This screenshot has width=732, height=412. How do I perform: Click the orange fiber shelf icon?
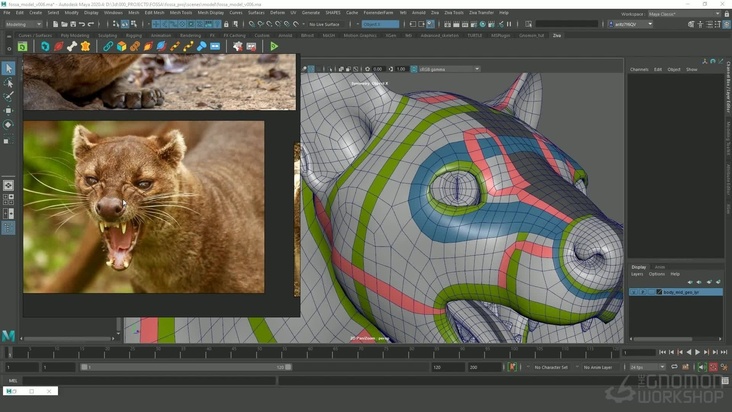[148, 46]
